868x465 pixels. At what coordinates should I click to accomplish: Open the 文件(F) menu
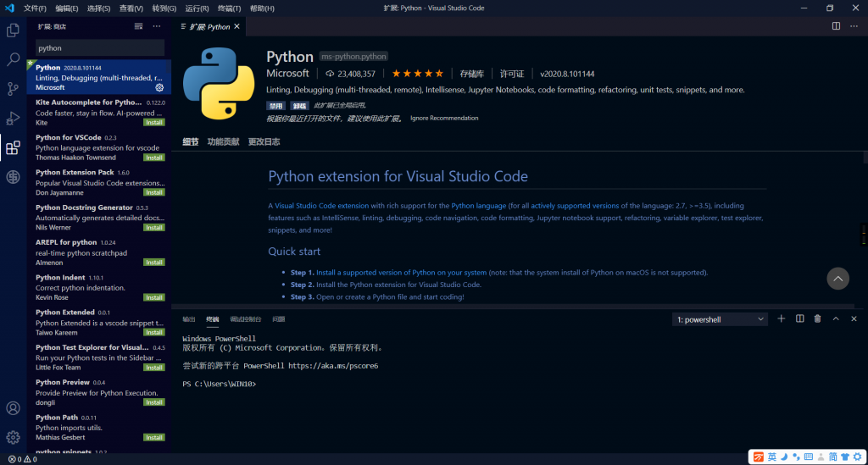(x=35, y=8)
